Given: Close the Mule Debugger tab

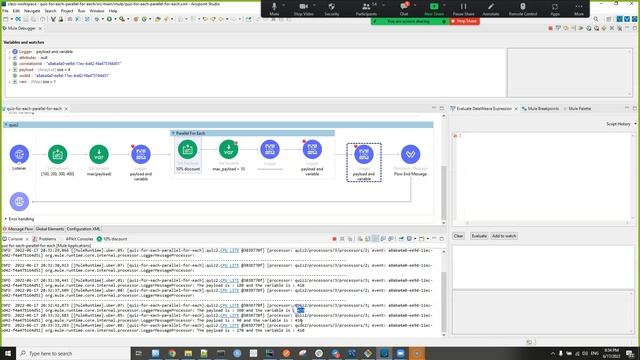Looking at the screenshot, I should [40, 29].
